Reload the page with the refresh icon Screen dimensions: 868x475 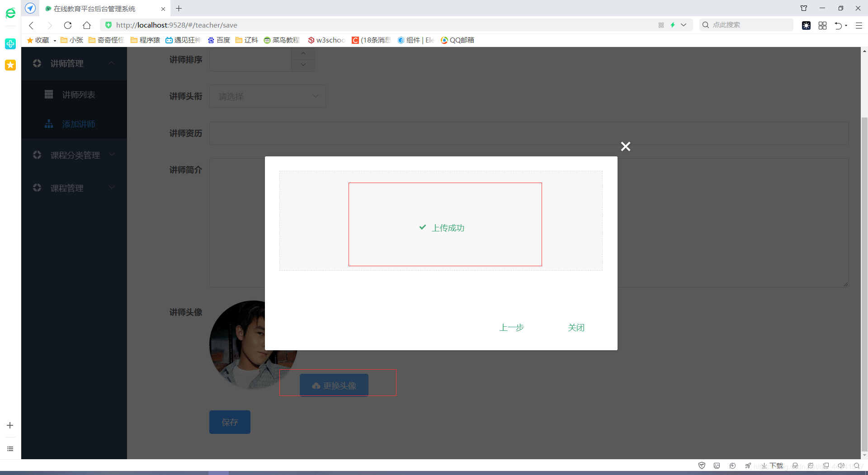coord(68,25)
